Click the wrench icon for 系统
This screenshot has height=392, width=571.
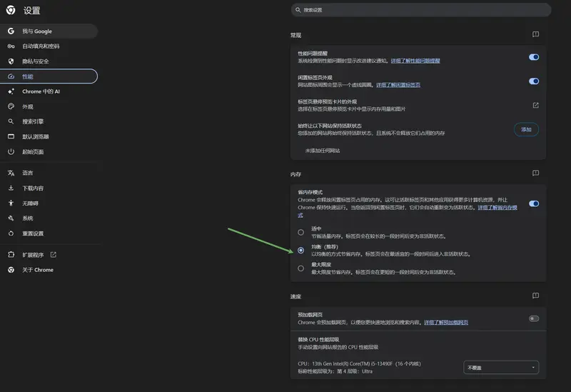(x=11, y=218)
